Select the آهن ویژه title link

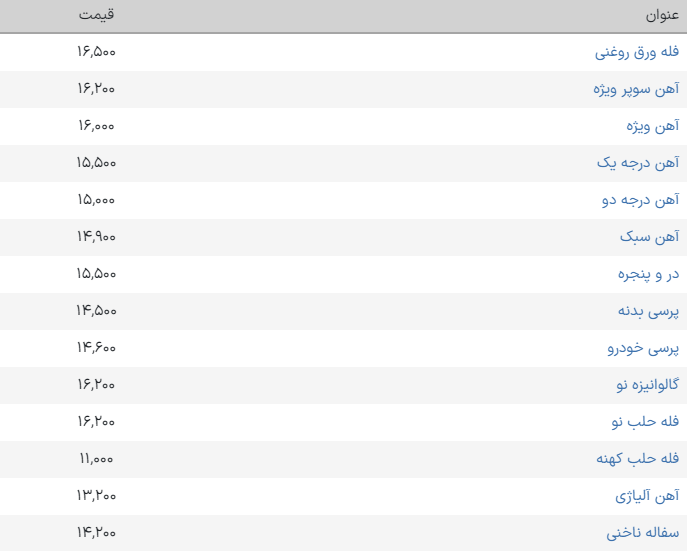click(652, 126)
